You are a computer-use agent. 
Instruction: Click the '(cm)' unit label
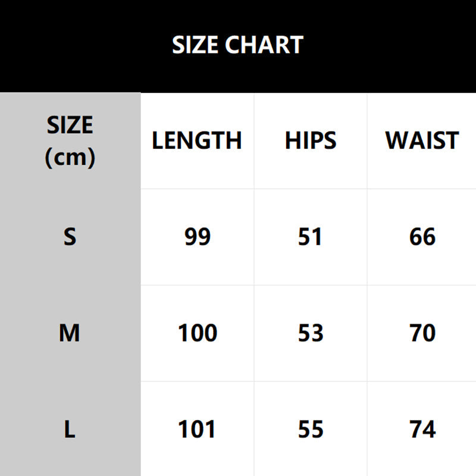click(70, 157)
